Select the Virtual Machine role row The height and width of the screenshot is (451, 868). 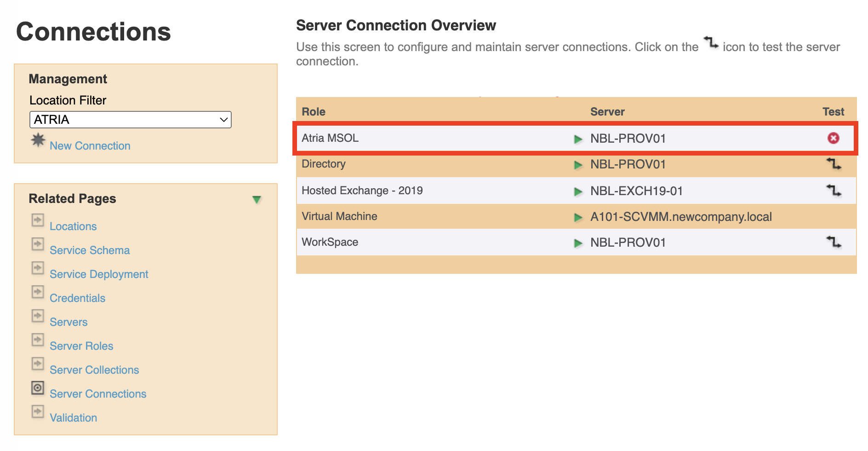click(339, 216)
